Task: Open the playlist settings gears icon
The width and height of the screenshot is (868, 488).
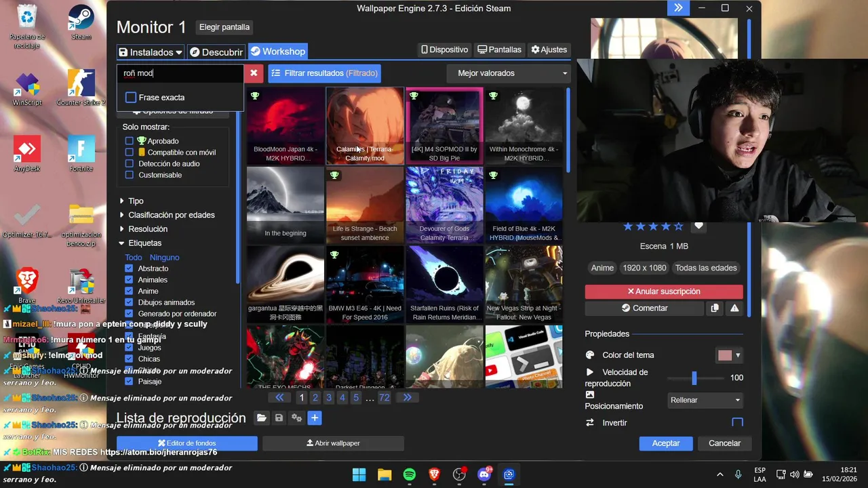Action: coord(296,418)
